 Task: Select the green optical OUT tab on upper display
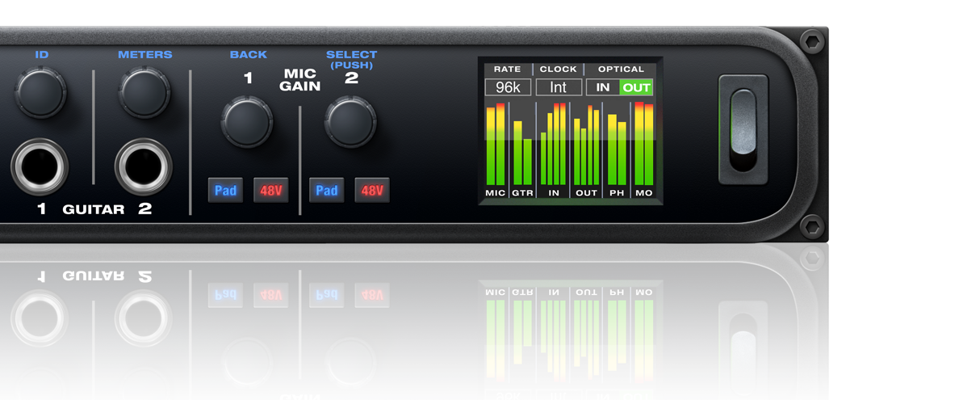coord(636,87)
